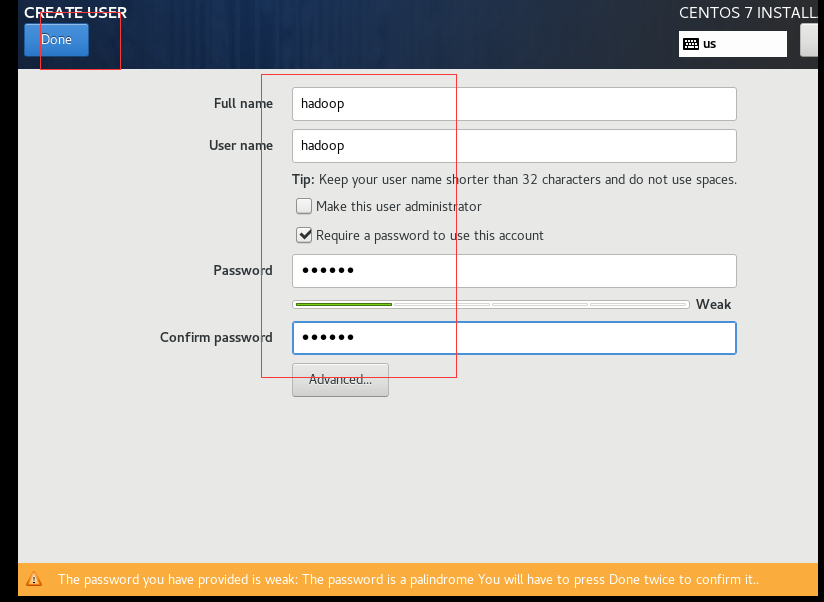Image resolution: width=824 pixels, height=602 pixels.
Task: Click the Require a password label text
Action: [x=429, y=235]
